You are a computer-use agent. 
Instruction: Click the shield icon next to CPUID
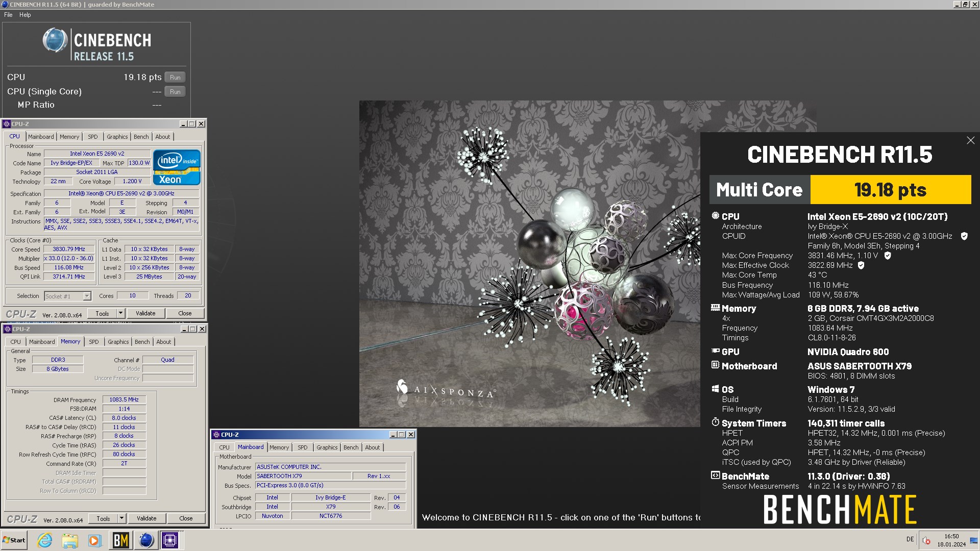[964, 236]
